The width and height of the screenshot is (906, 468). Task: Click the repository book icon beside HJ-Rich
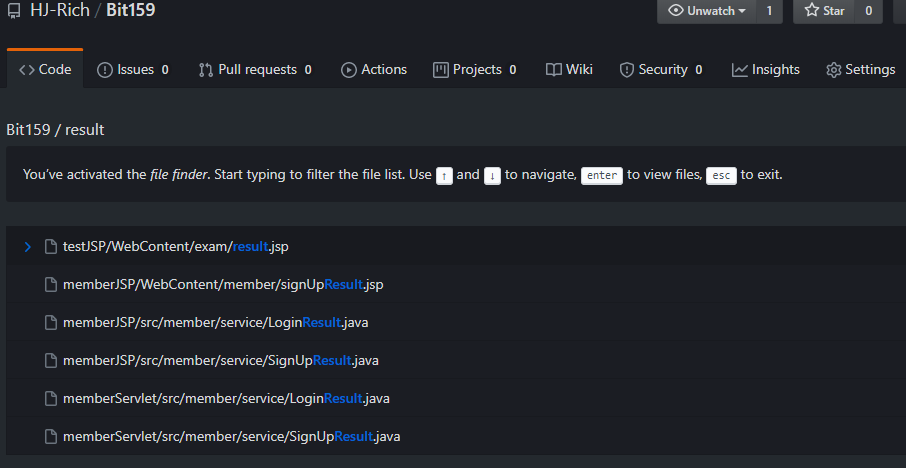coord(14,10)
